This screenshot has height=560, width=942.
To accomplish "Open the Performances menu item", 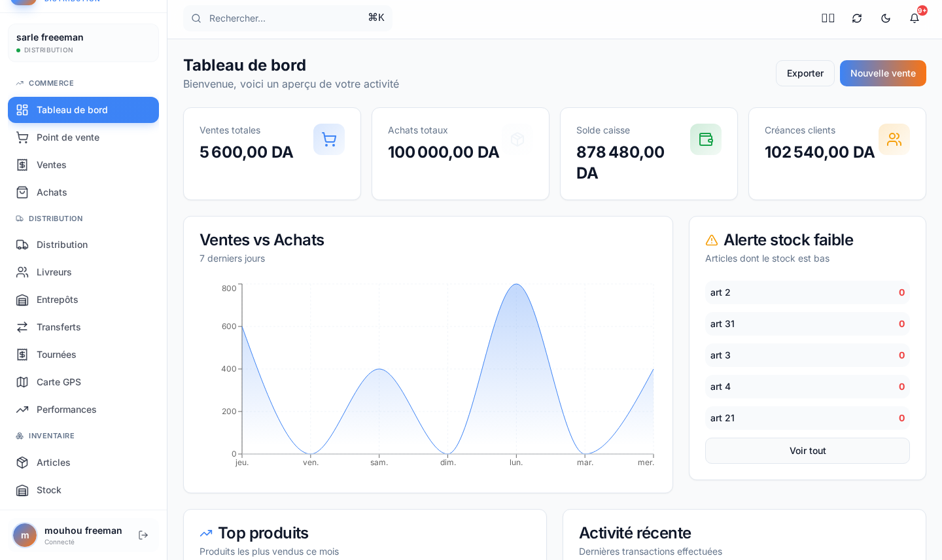I will tap(83, 410).
